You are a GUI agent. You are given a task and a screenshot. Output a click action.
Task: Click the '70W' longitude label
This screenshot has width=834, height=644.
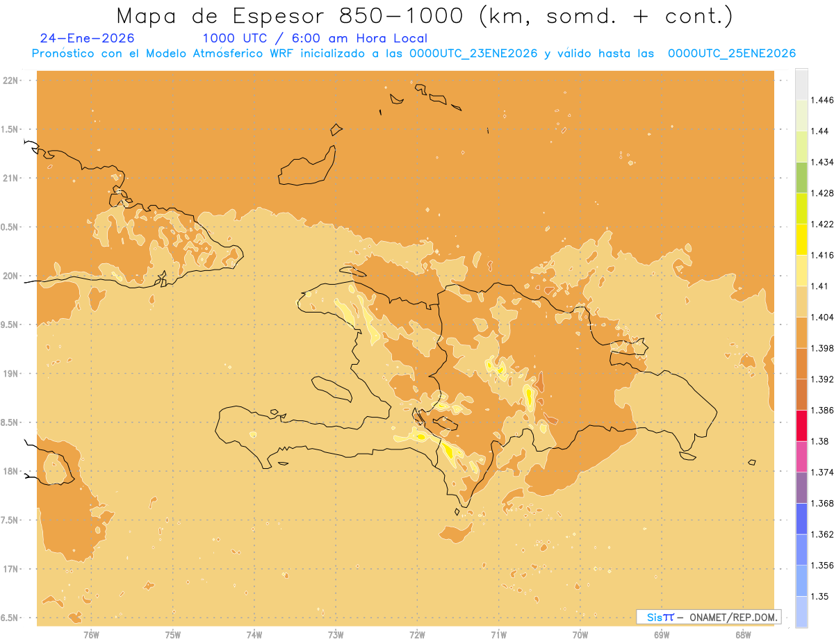coord(580,635)
